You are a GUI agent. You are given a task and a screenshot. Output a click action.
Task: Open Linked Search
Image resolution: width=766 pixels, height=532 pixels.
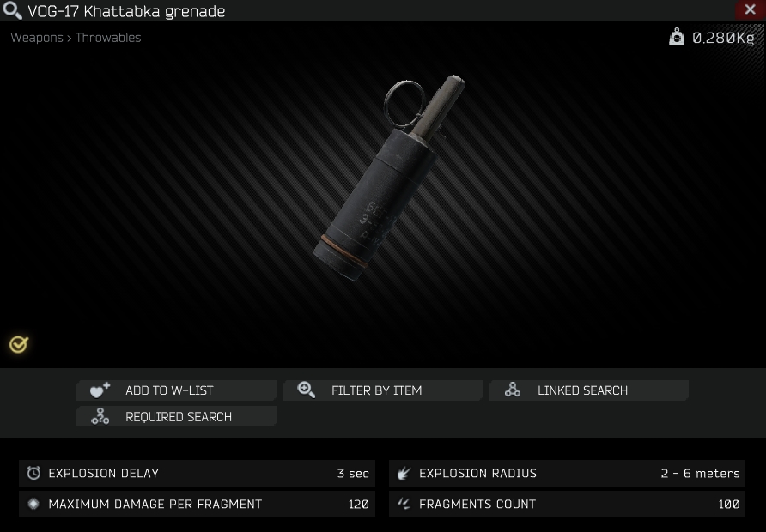588,390
